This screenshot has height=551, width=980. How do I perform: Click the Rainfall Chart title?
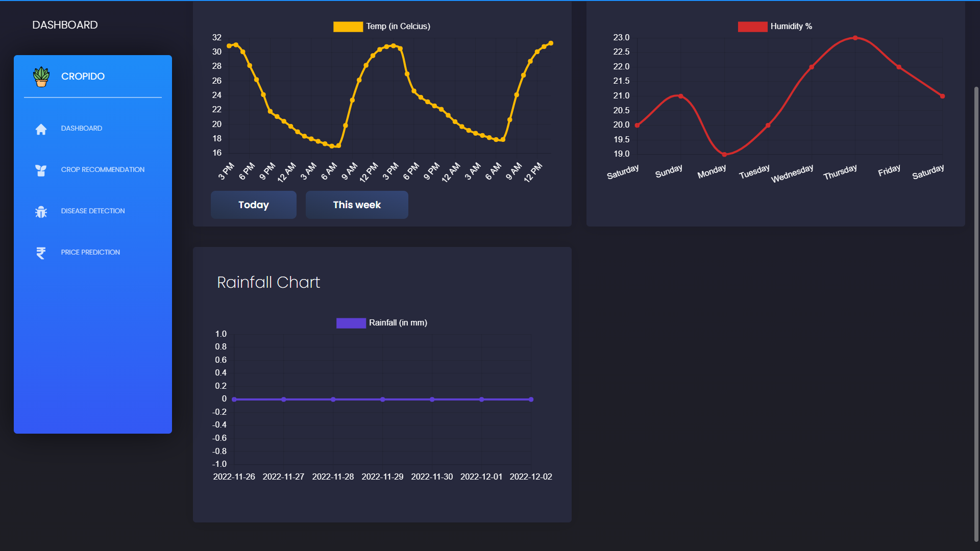point(268,282)
